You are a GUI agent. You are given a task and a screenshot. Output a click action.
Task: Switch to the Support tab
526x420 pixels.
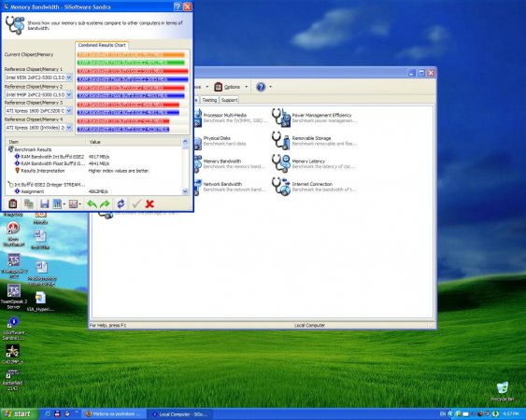pyautogui.click(x=230, y=100)
